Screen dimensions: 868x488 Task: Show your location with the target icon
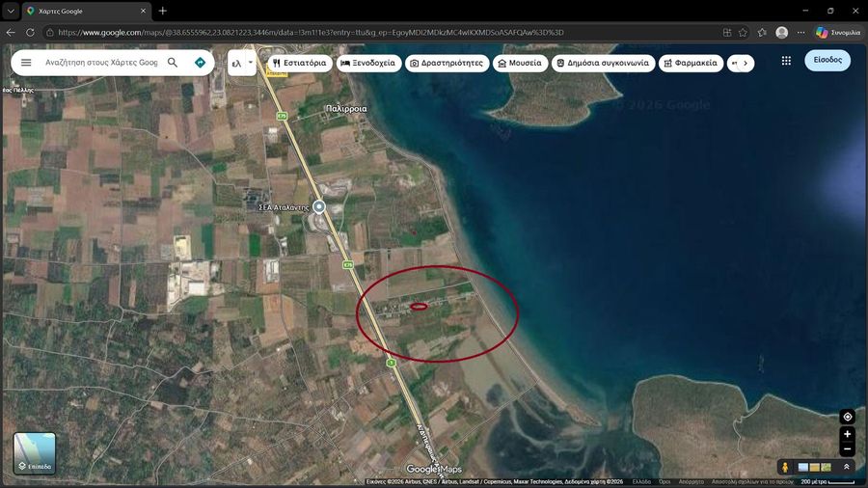click(847, 417)
